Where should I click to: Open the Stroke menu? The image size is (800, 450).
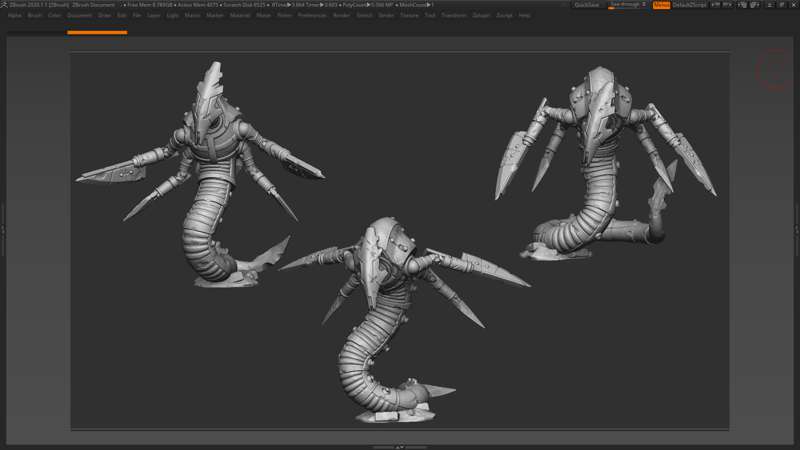click(x=386, y=16)
